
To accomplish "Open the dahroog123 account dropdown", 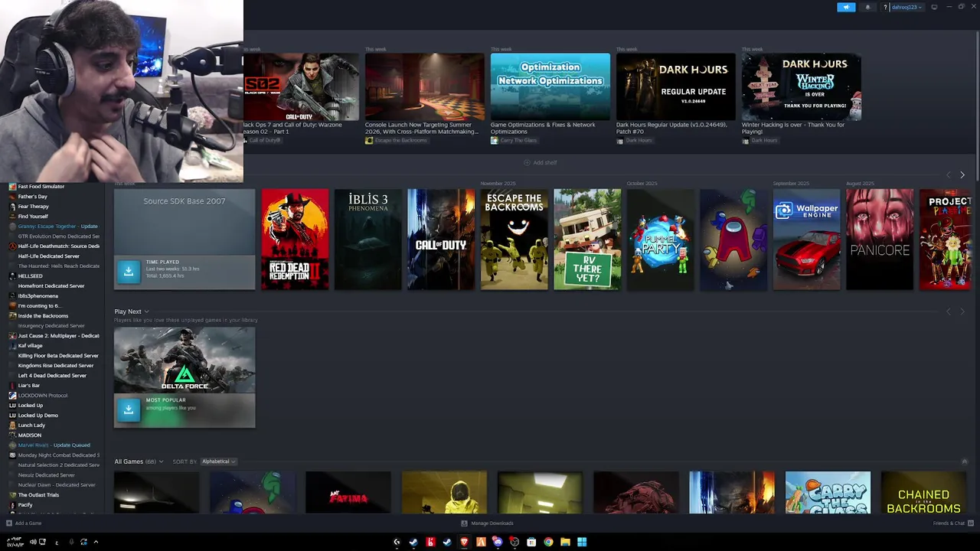I will (x=906, y=7).
